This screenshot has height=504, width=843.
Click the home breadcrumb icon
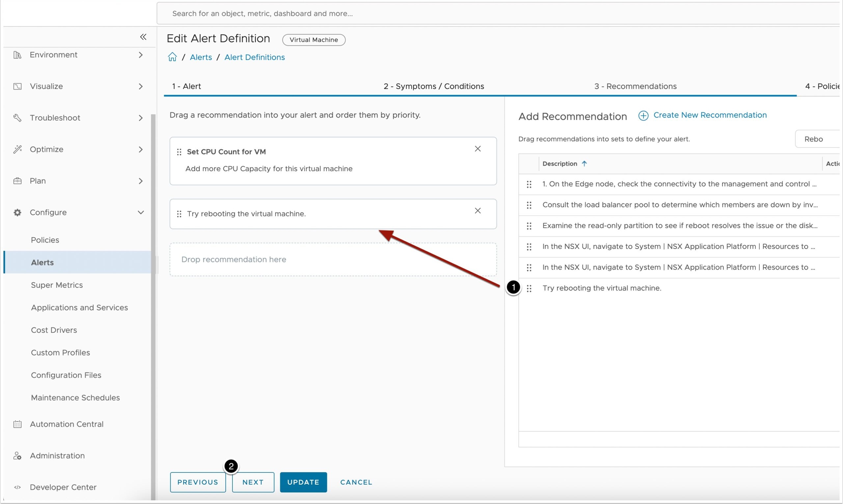pos(172,57)
